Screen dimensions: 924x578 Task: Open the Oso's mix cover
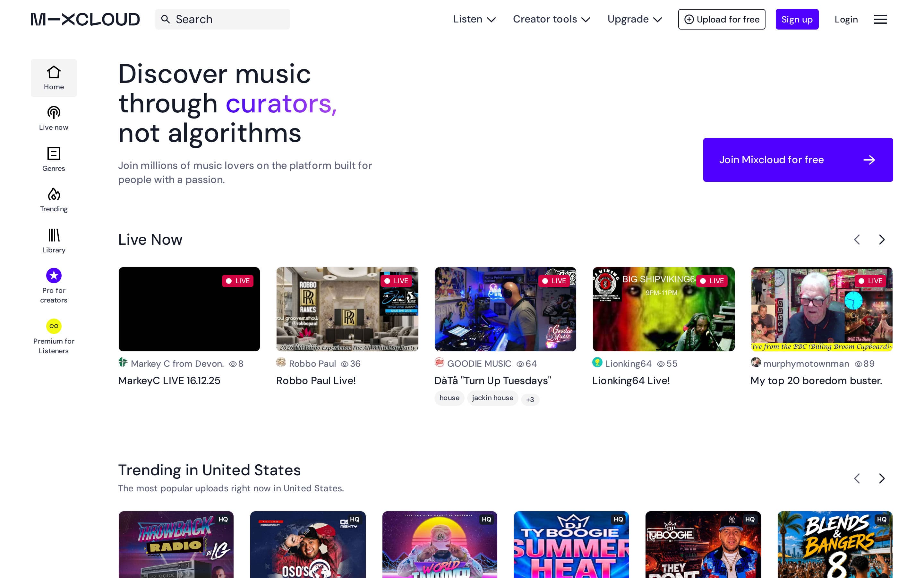point(308,545)
